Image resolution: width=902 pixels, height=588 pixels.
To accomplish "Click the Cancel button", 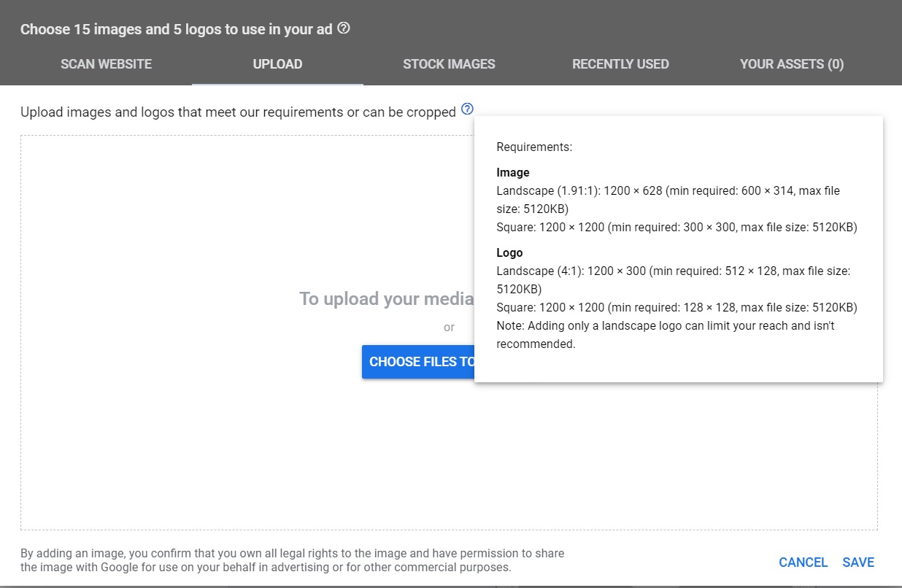I will [803, 562].
